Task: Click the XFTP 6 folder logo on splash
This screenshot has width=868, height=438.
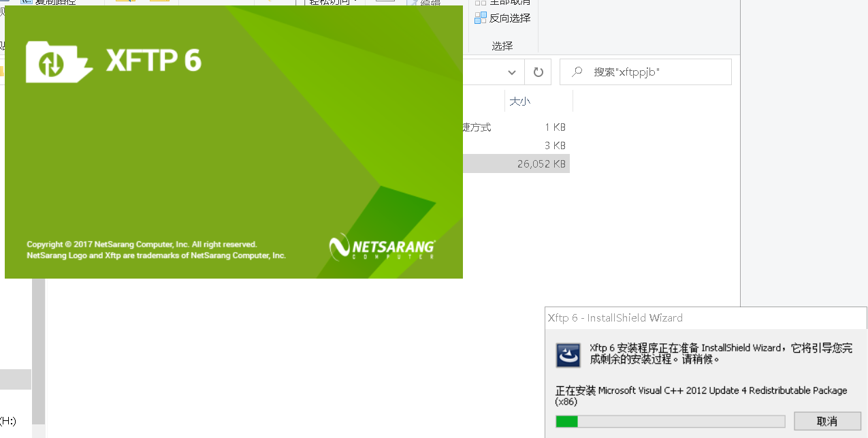Action: [59, 61]
